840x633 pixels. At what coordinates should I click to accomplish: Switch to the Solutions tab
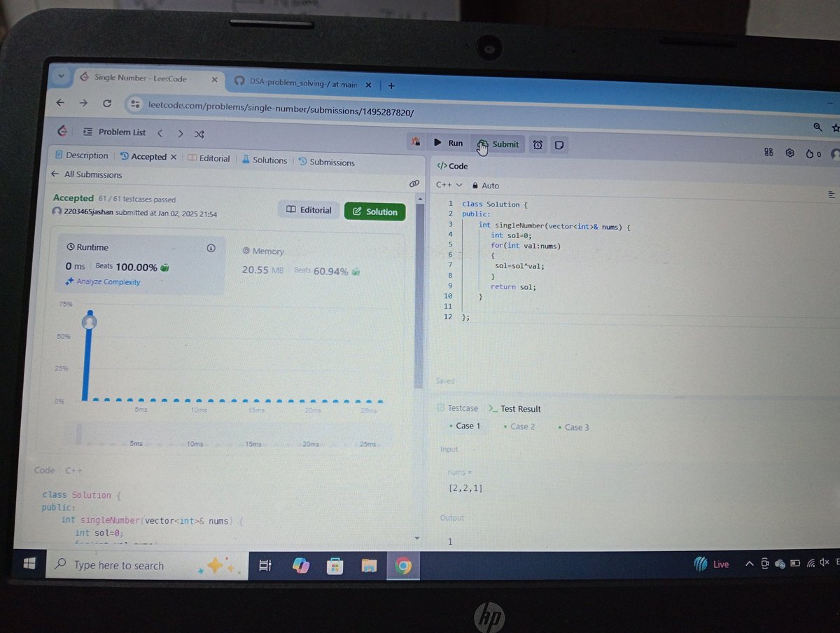(265, 160)
